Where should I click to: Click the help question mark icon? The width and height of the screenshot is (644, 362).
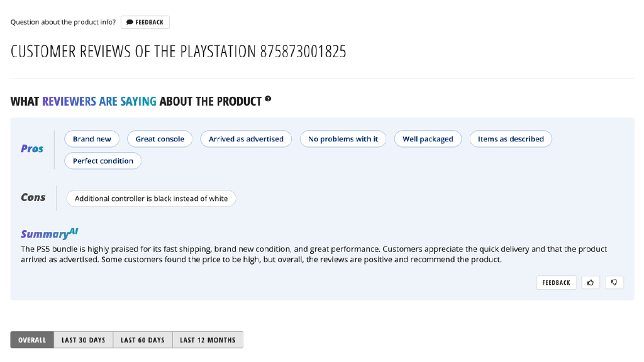click(268, 99)
